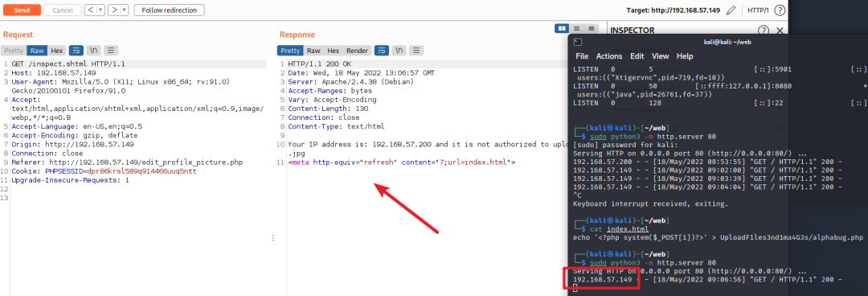Select the side-by-side split layout icon
868x296 pixels.
[x=562, y=27]
